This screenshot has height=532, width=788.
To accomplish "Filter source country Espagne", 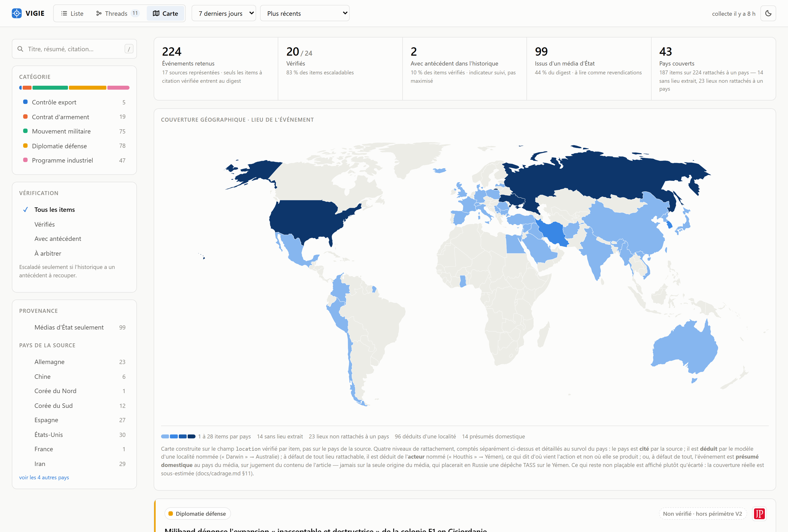I will (x=74, y=420).
